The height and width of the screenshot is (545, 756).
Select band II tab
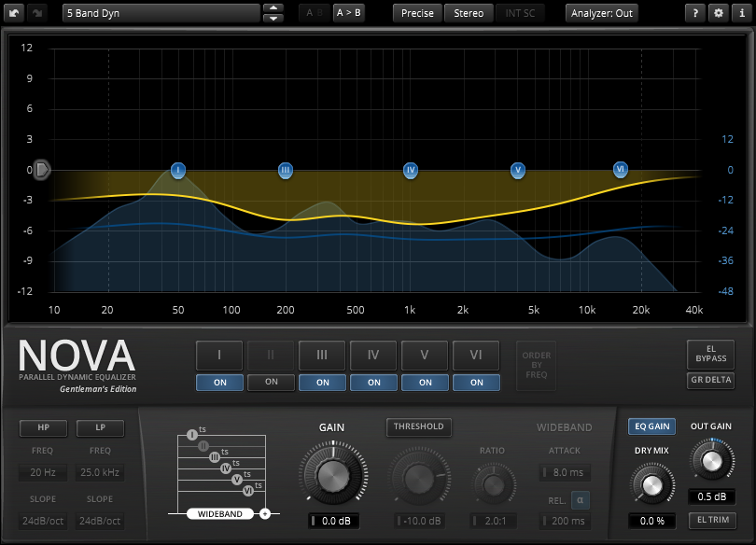[x=271, y=356]
